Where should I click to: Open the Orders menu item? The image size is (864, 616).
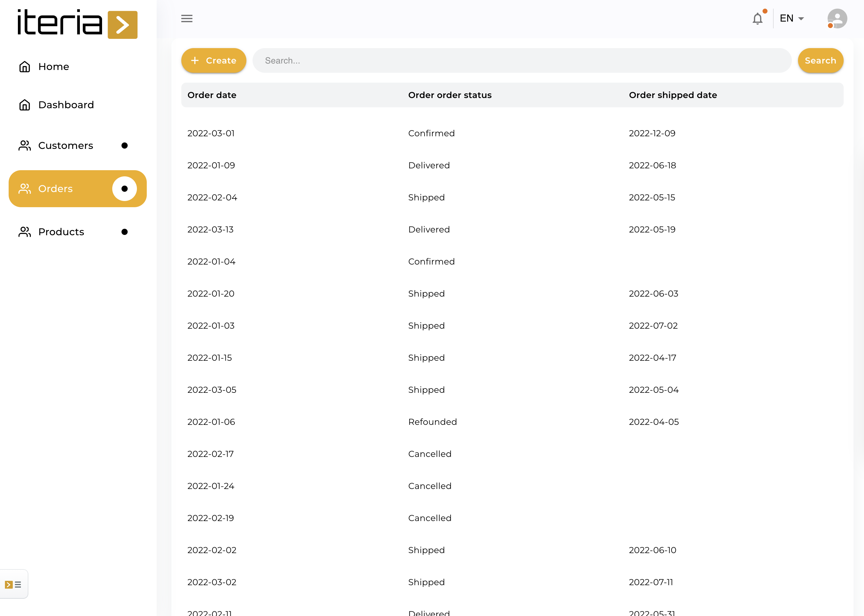56,188
